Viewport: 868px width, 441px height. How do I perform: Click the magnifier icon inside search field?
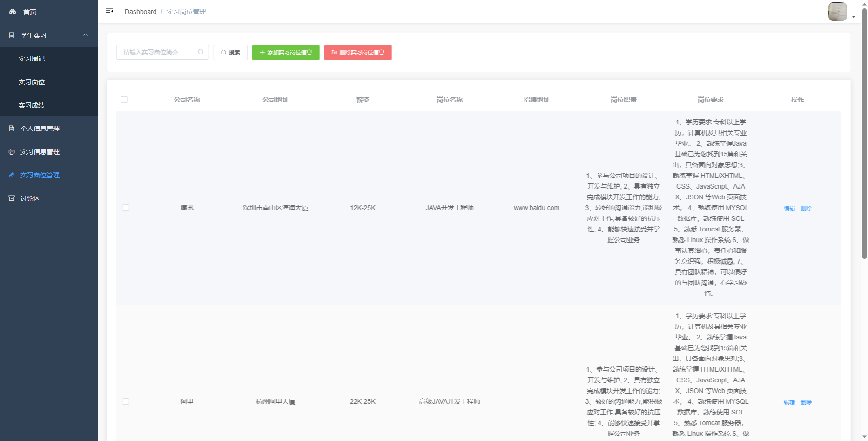pyautogui.click(x=201, y=52)
